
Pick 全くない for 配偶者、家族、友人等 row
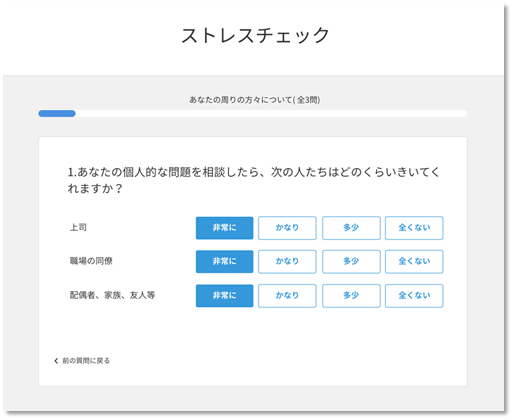point(414,296)
